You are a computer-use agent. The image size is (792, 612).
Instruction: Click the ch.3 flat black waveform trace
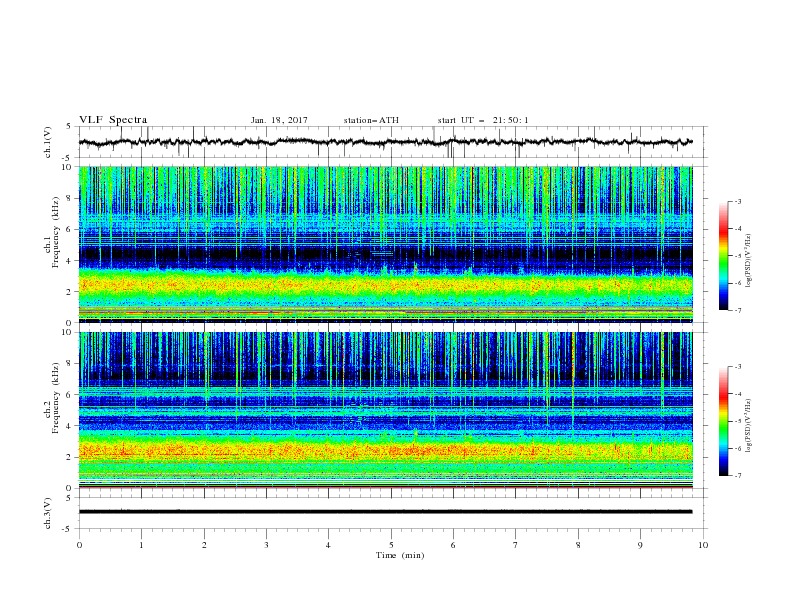[385, 512]
